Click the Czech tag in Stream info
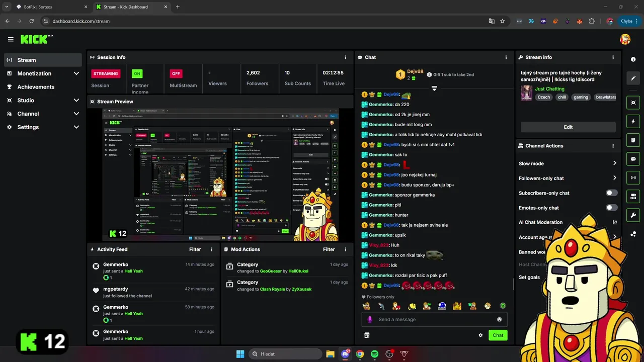Screen dimensions: 644x362 (x=544, y=98)
